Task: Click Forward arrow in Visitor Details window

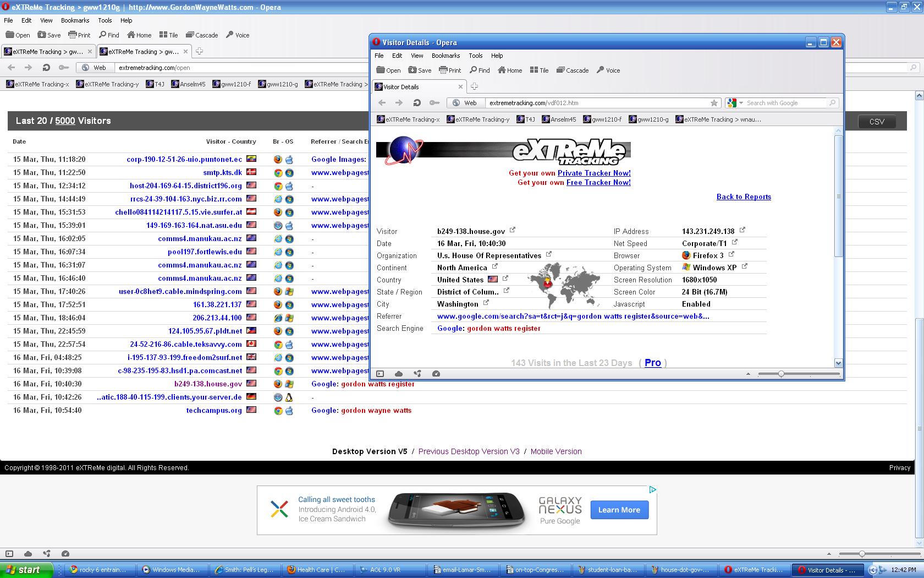Action: (399, 103)
